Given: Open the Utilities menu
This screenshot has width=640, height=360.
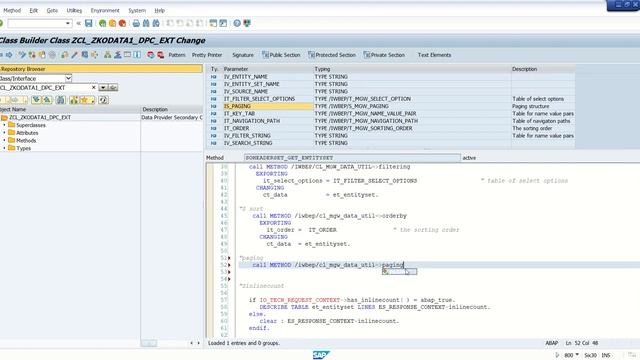Looking at the screenshot, I should 74,11.
